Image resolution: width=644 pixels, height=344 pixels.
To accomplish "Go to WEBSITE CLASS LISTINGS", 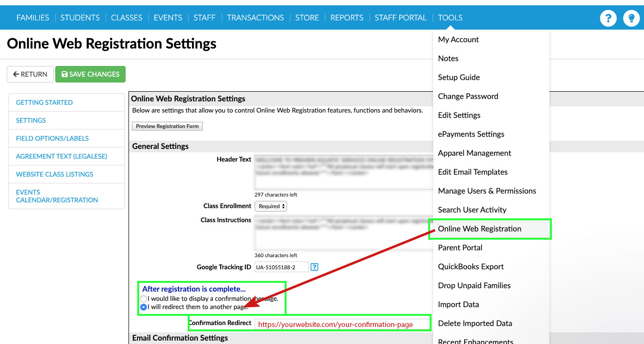I will (55, 174).
